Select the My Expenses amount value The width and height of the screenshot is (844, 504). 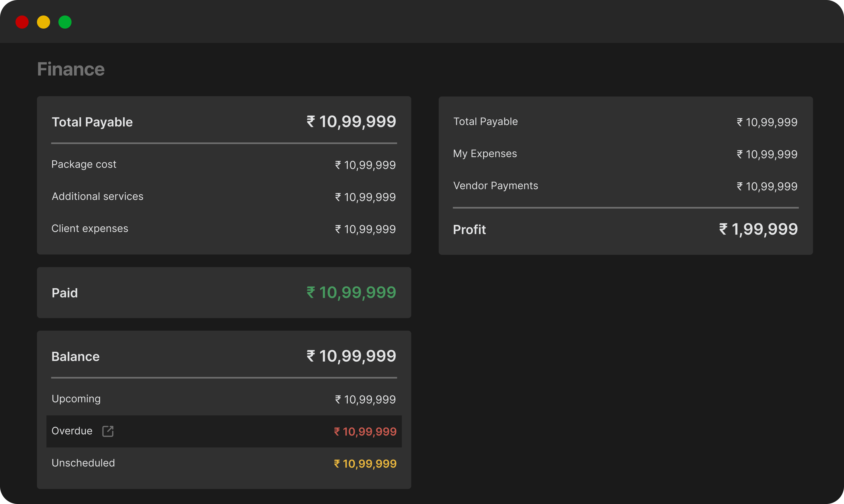[x=767, y=154]
